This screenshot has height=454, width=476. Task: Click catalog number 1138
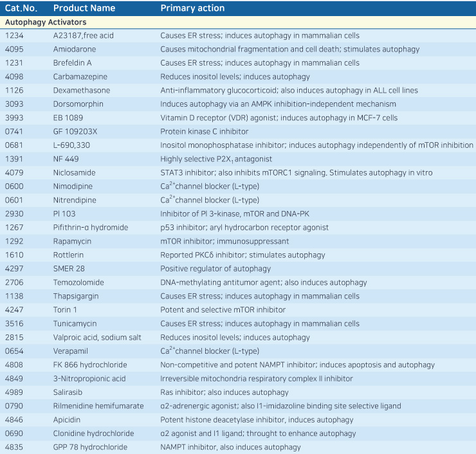click(14, 296)
